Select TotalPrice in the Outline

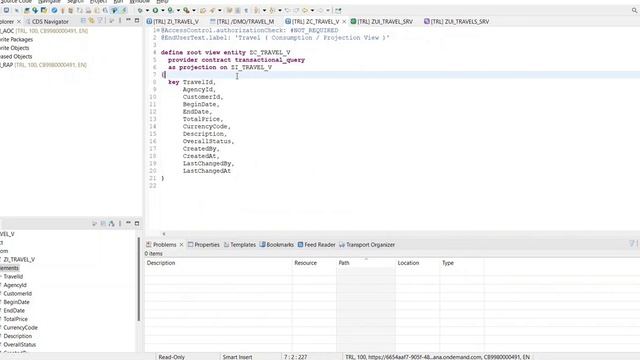pyautogui.click(x=16, y=319)
